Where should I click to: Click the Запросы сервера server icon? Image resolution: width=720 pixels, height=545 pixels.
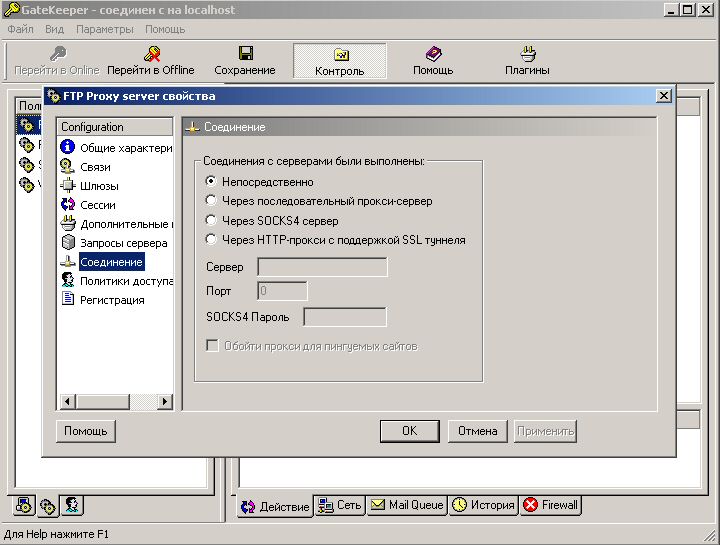tap(68, 242)
